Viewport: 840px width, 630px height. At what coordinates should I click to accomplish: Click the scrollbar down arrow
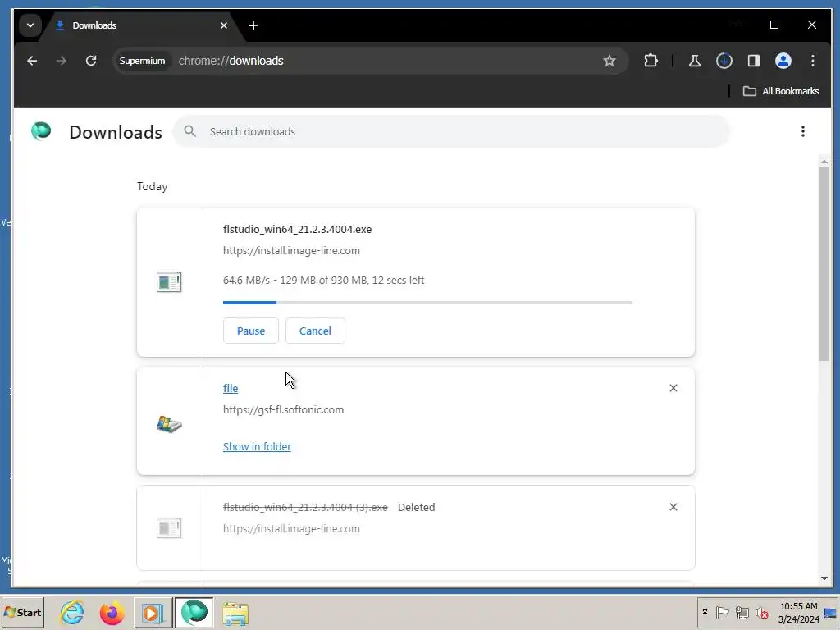coord(824,578)
